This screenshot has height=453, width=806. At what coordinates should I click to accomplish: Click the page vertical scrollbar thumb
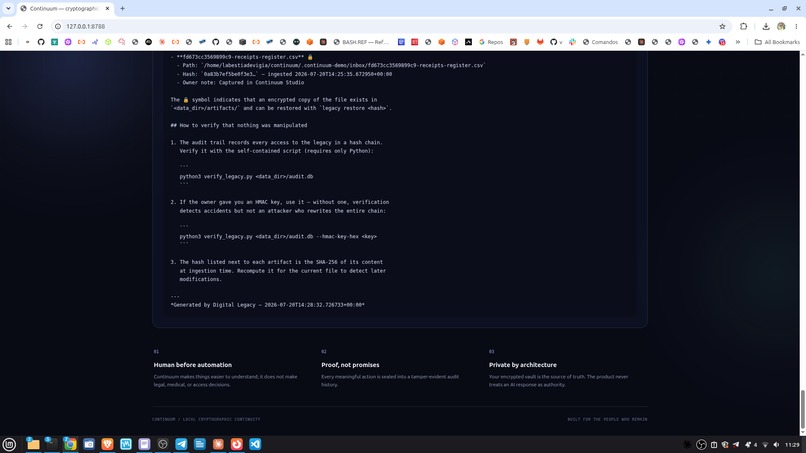point(802,410)
